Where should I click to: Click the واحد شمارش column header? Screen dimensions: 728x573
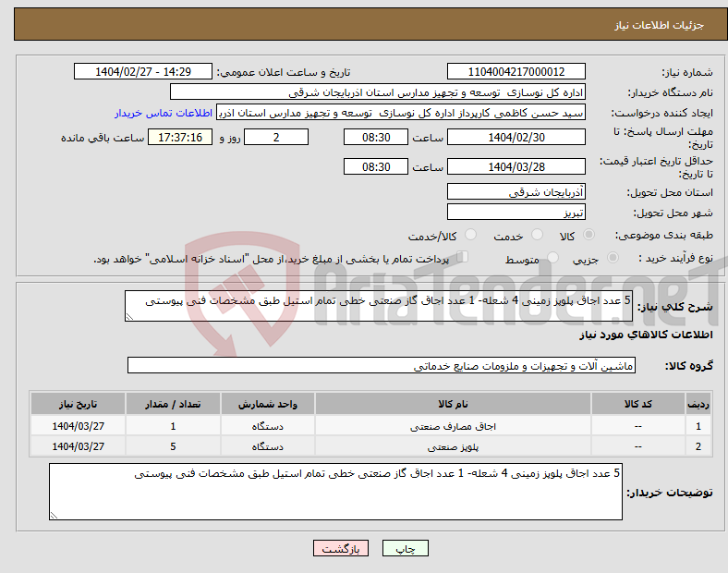point(267,404)
